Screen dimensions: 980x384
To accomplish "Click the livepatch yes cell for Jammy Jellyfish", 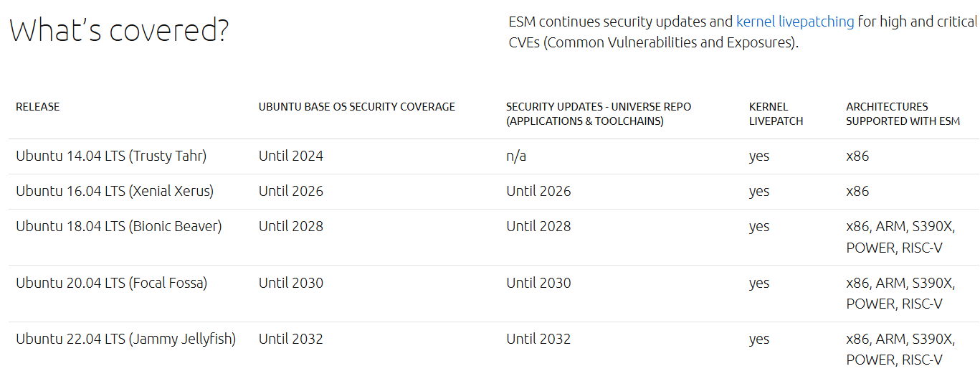I will tap(759, 340).
